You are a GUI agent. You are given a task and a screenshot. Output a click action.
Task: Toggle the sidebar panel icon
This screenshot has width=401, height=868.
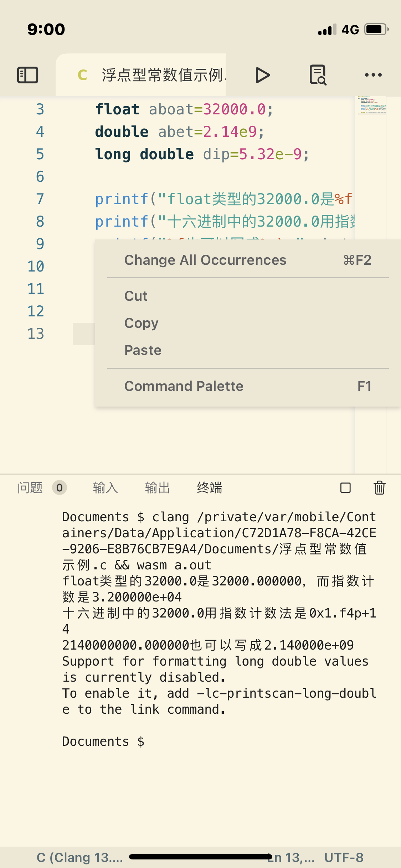click(28, 75)
